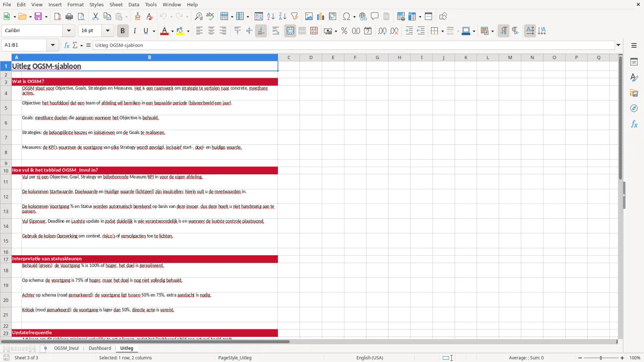Image resolution: width=644 pixels, height=362 pixels.
Task: Align text left
Action: (x=200, y=31)
